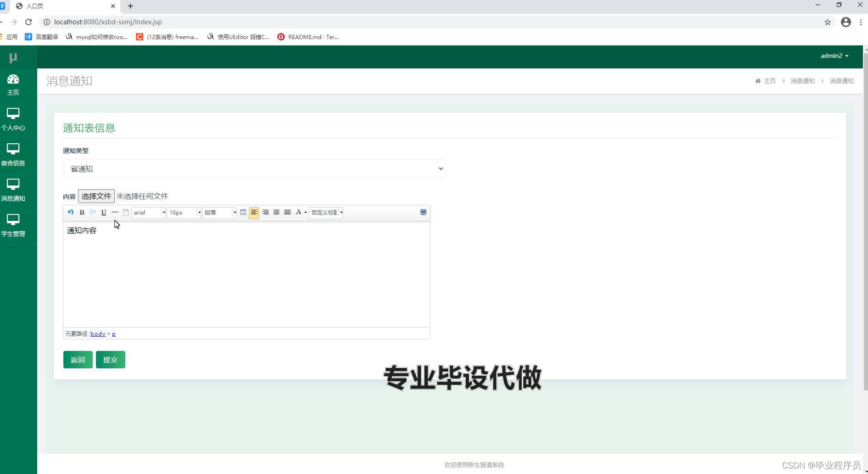Open a new browser tab
868x474 pixels.
click(x=130, y=6)
